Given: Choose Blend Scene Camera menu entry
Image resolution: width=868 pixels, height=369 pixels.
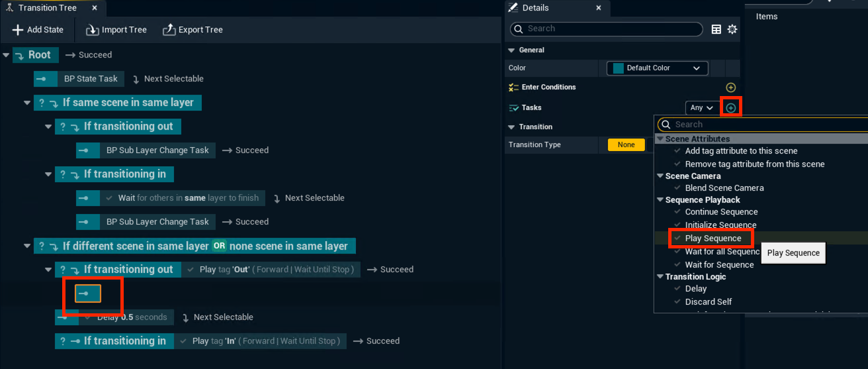Looking at the screenshot, I should click(724, 188).
